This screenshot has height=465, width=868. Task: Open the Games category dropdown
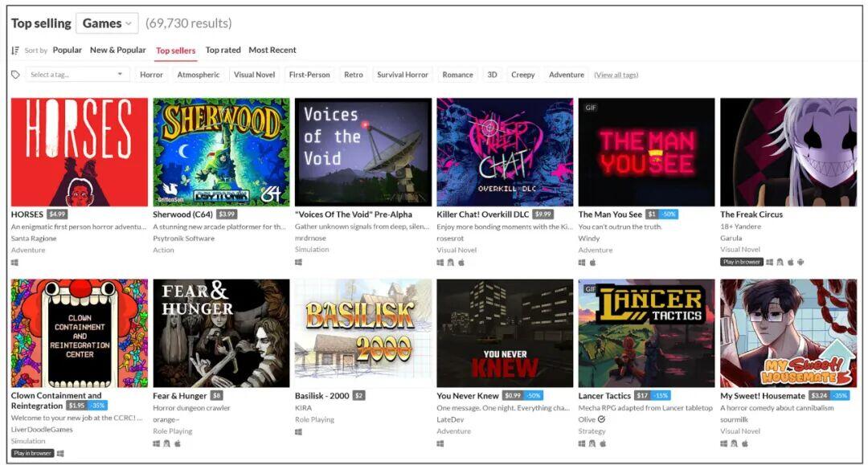[108, 23]
